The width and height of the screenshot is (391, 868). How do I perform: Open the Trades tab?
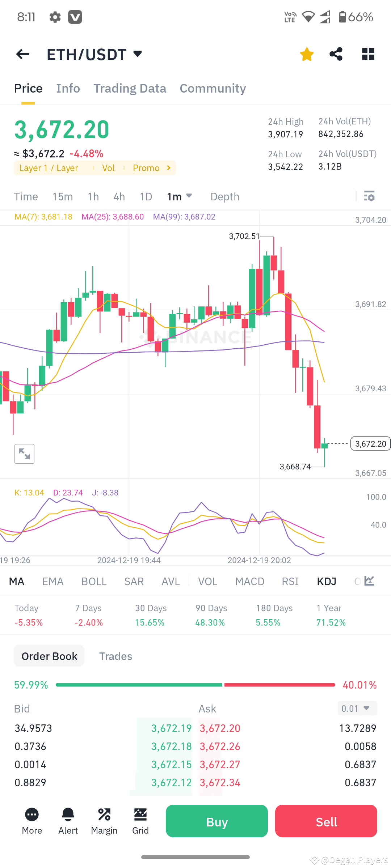click(x=115, y=656)
